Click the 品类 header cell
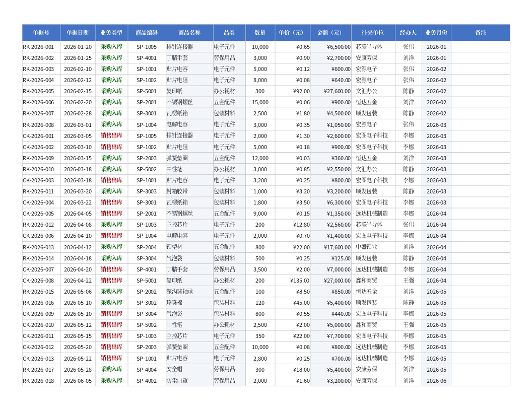 pyautogui.click(x=229, y=33)
